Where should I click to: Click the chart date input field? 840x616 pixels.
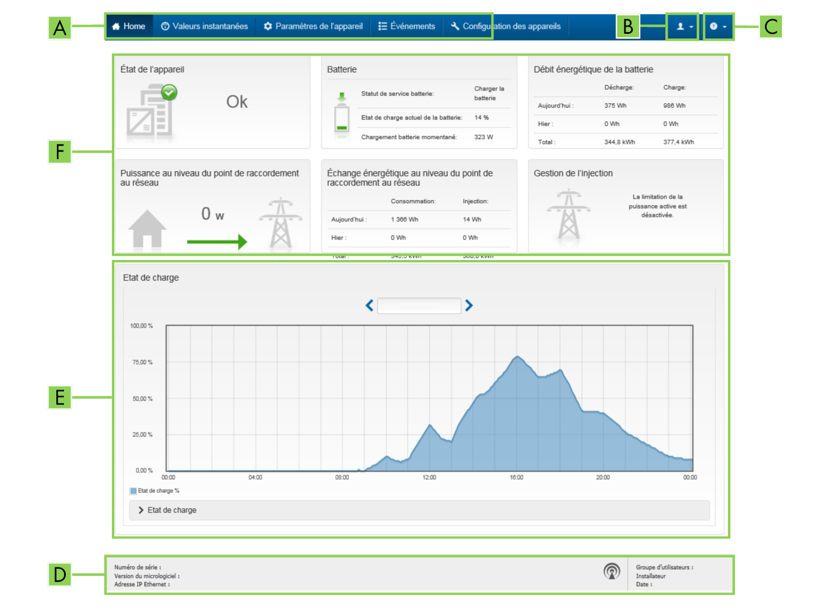419,306
